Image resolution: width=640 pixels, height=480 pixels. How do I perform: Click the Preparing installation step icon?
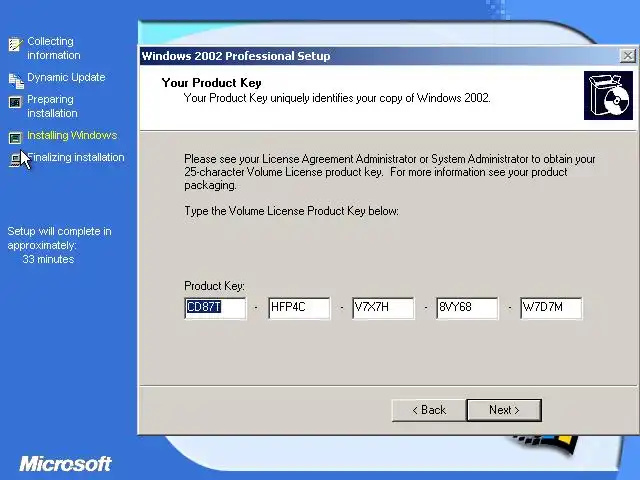click(15, 102)
